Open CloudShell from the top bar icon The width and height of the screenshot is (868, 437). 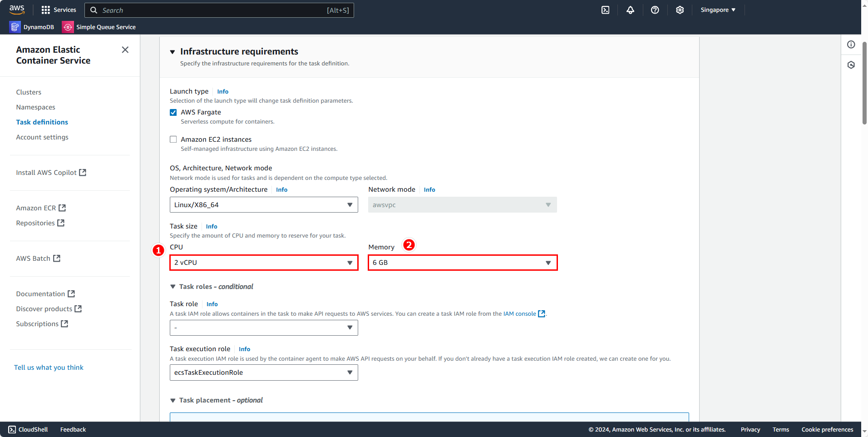tap(606, 10)
